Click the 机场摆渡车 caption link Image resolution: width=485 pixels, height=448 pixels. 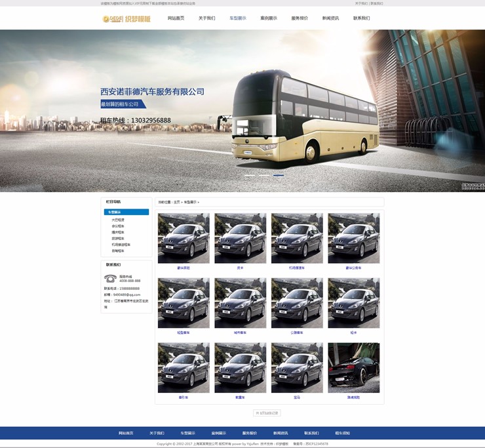coord(297,268)
